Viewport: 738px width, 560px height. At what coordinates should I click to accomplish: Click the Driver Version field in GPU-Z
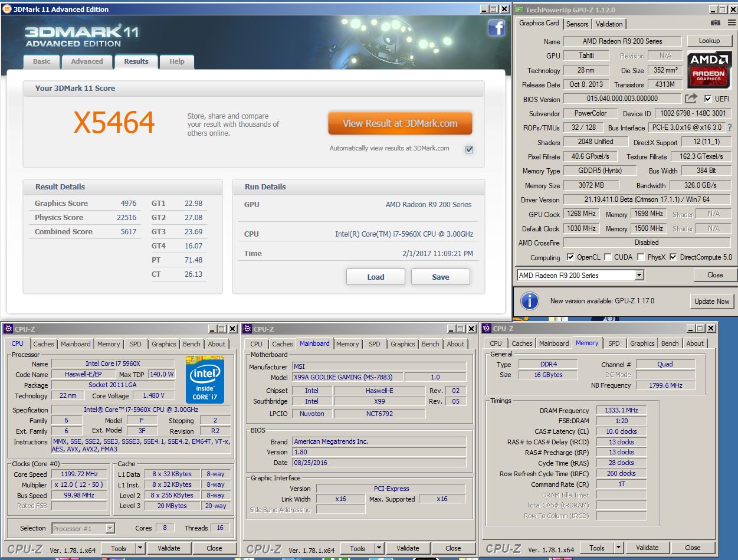pos(647,199)
